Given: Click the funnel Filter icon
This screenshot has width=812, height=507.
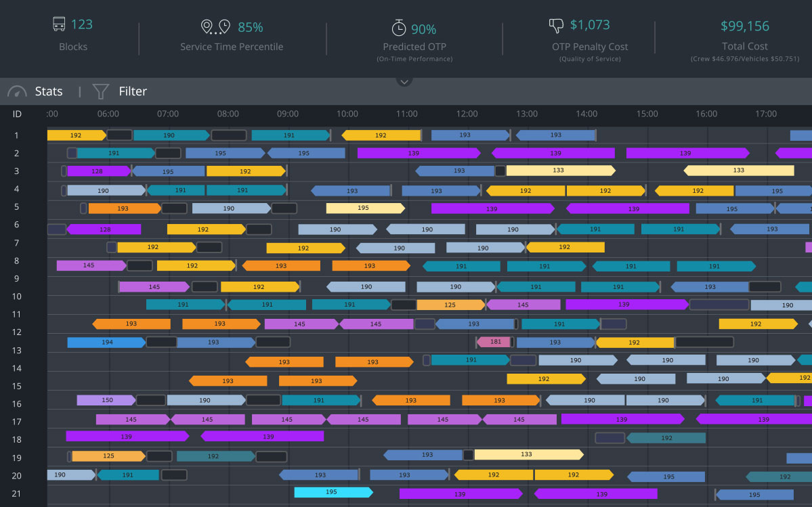Looking at the screenshot, I should [100, 91].
